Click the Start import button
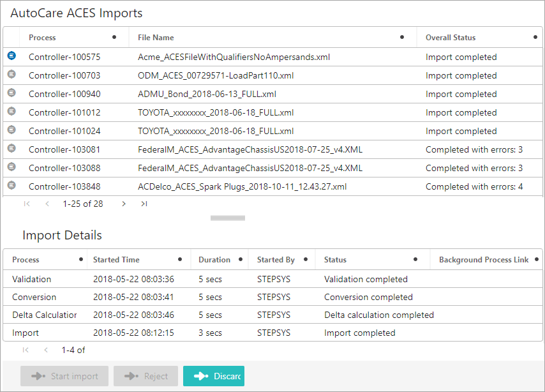 click(64, 376)
